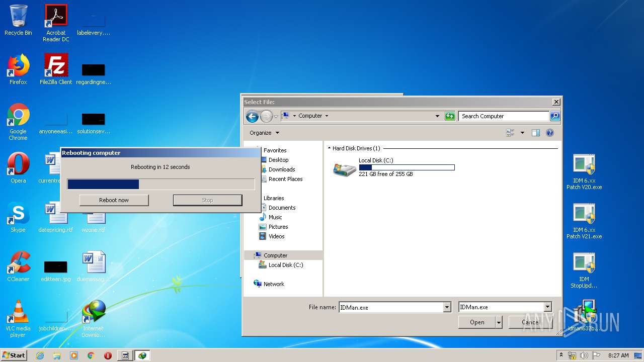Click Reboot now button
This screenshot has height=362, width=644.
tap(114, 200)
